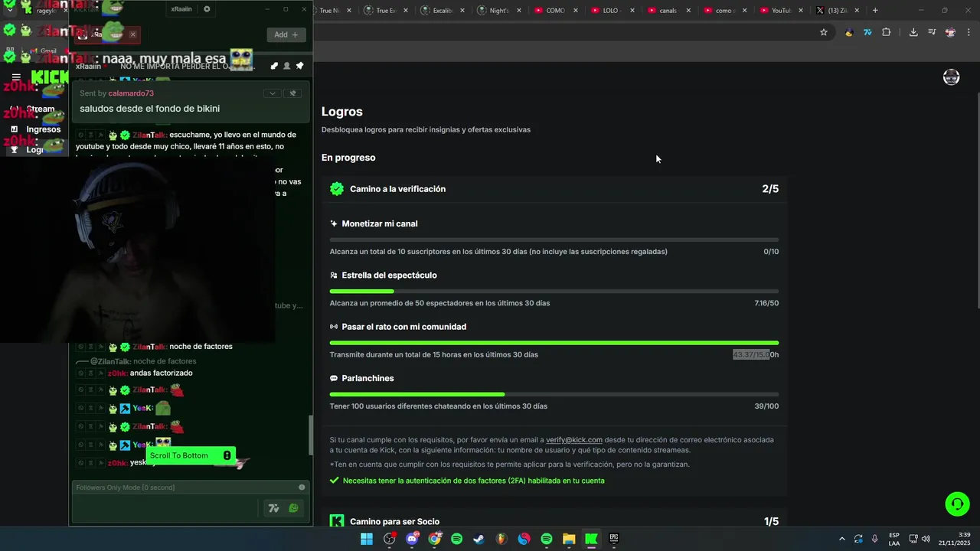Bookmark this page with the star icon
Viewport: 980px width, 551px height.
tap(824, 32)
